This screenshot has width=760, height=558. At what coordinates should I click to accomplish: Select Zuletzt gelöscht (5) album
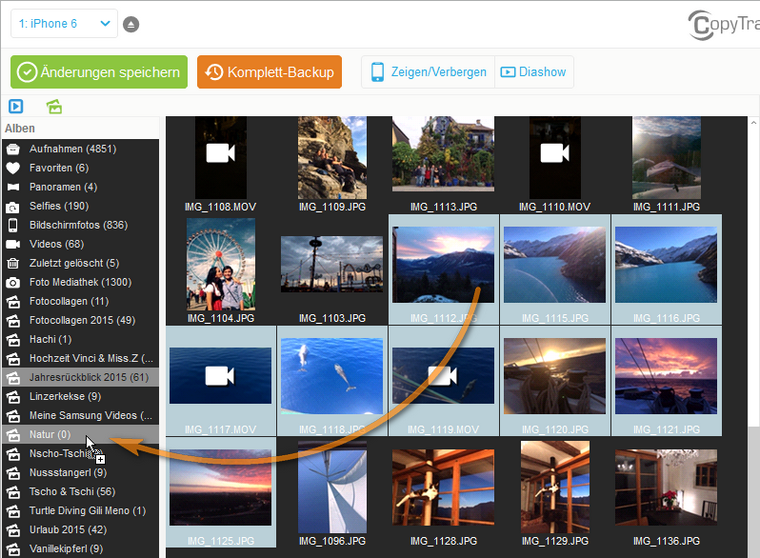coord(80,263)
